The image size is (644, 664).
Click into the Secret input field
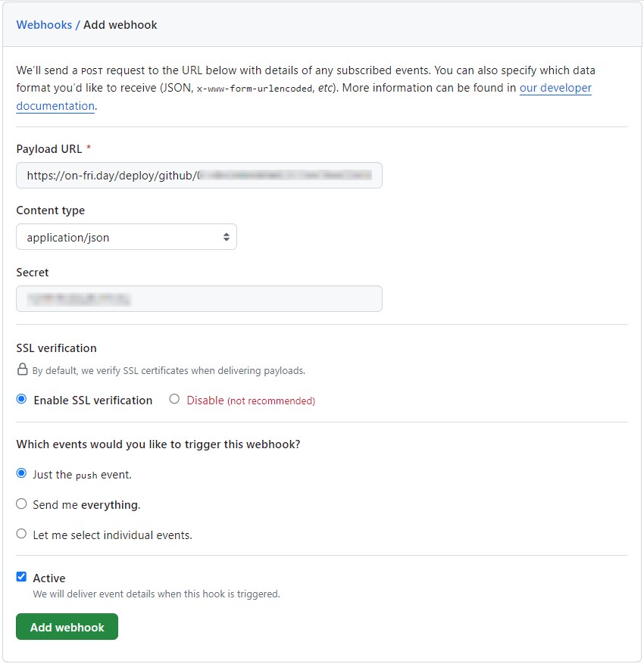199,299
